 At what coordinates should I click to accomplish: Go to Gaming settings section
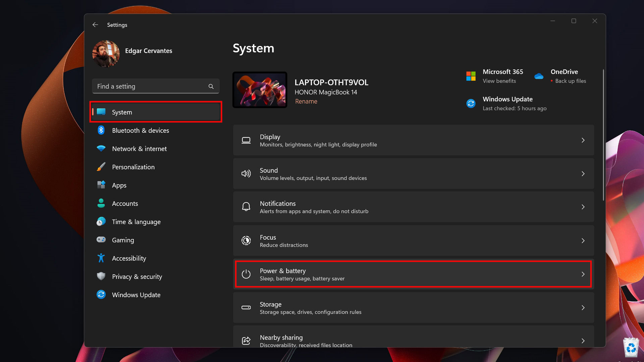[123, 240]
